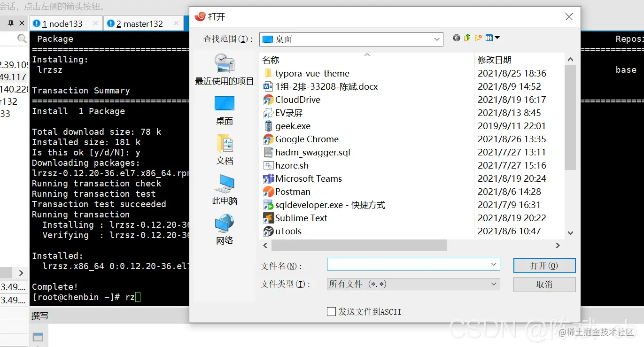Close the node133 tab
This screenshot has height=347, width=644.
pos(96,23)
